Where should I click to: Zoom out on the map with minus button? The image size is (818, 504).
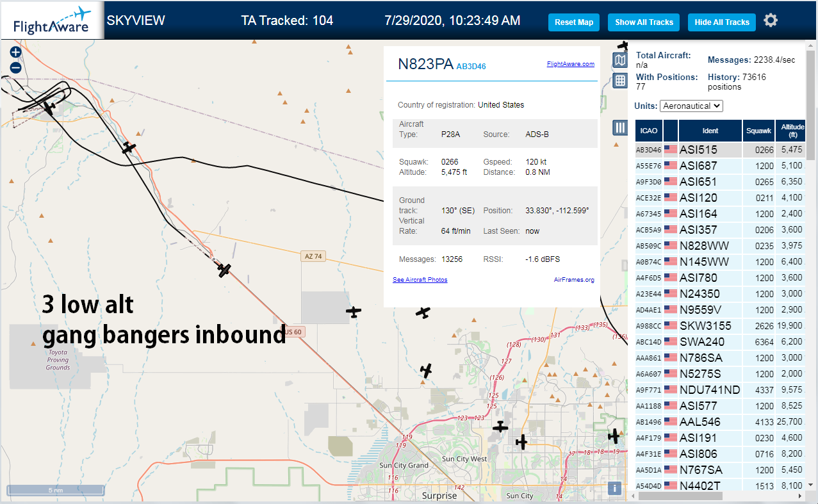point(16,67)
